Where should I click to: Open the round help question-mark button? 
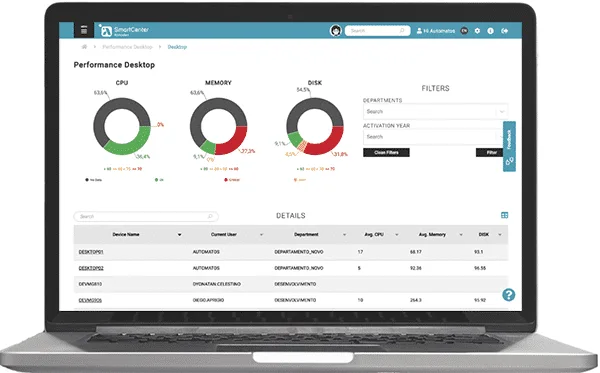click(509, 295)
